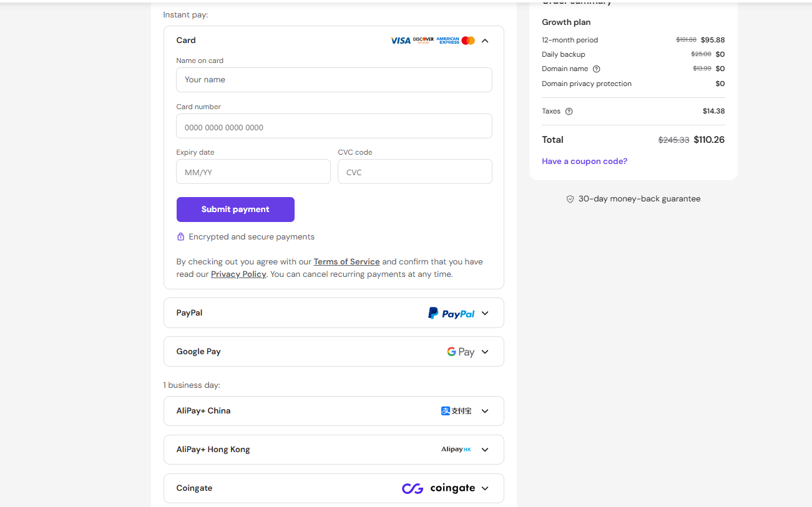Screen dimensions: 812x507
Task: Select the AliPay+ China label
Action: [x=203, y=411]
